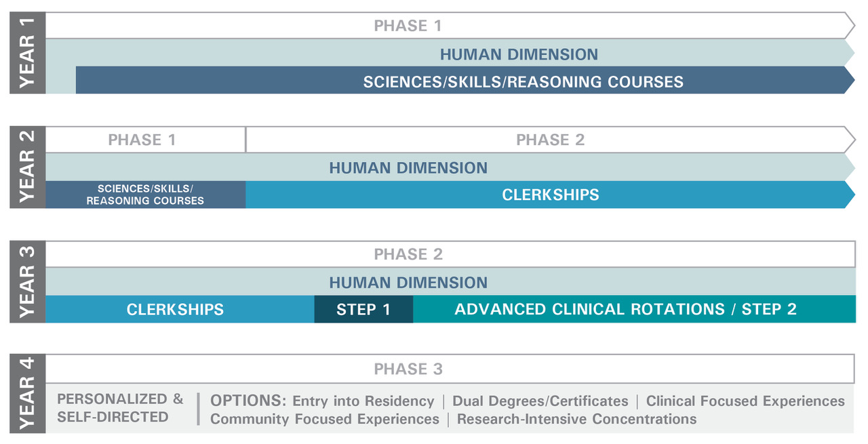Select the Human Dimension bar in Year 3

point(408,282)
